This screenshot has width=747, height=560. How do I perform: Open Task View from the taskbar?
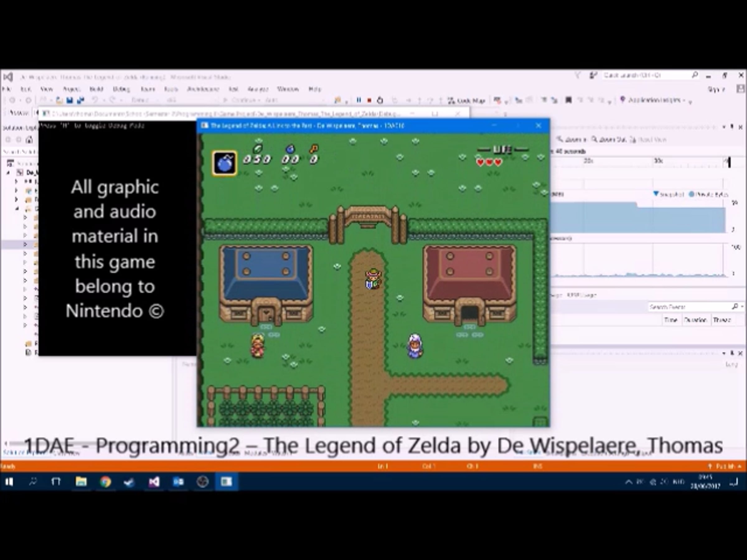[56, 482]
